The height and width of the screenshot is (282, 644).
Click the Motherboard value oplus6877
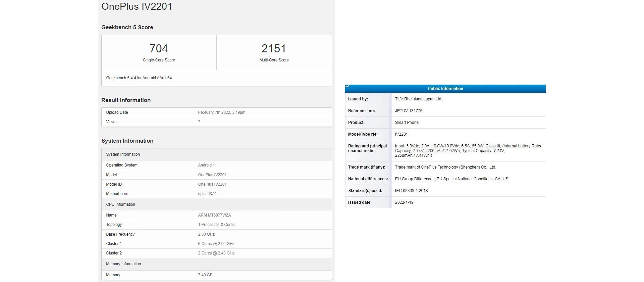[207, 194]
